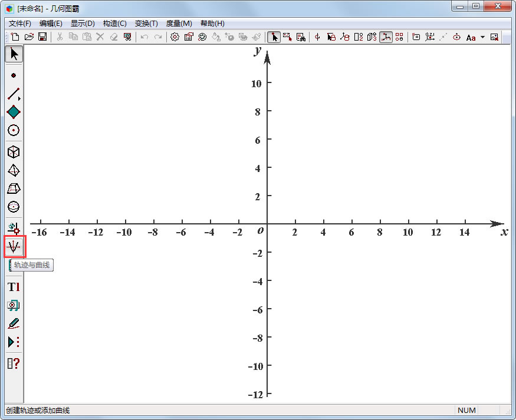Select the filled polygon tool
This screenshot has height=420, width=516.
coord(14,112)
